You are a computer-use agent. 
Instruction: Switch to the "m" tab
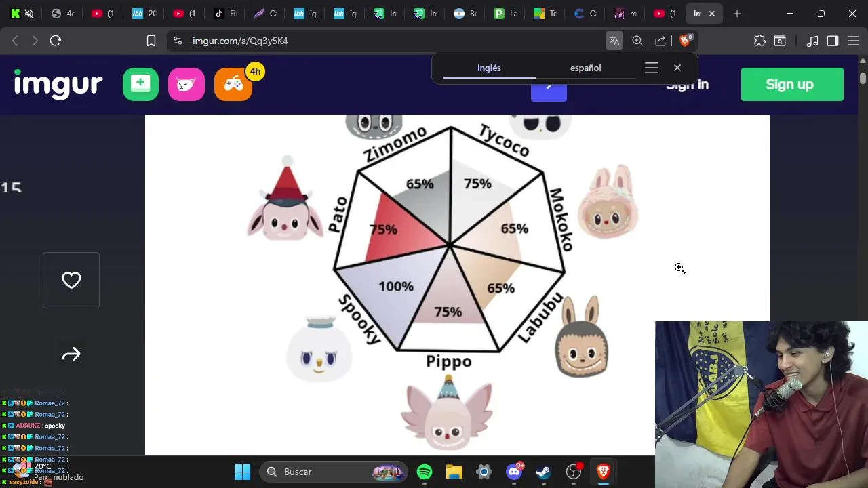(x=626, y=14)
